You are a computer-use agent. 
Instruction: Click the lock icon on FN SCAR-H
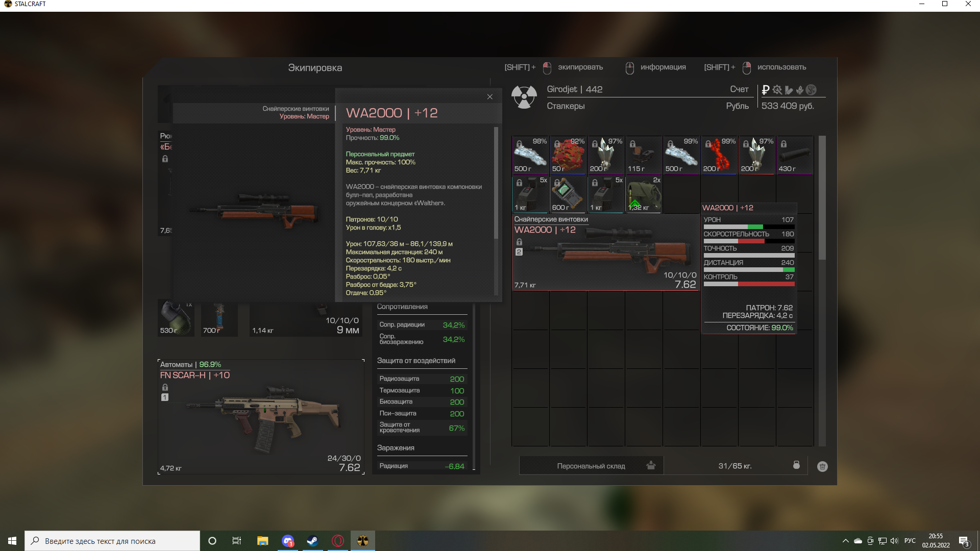pos(165,387)
